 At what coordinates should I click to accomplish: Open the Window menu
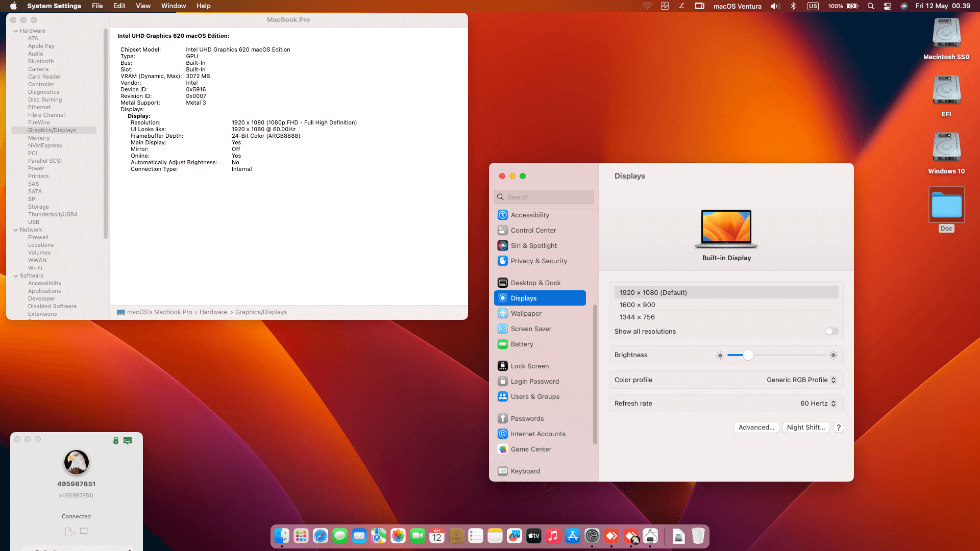click(x=174, y=6)
